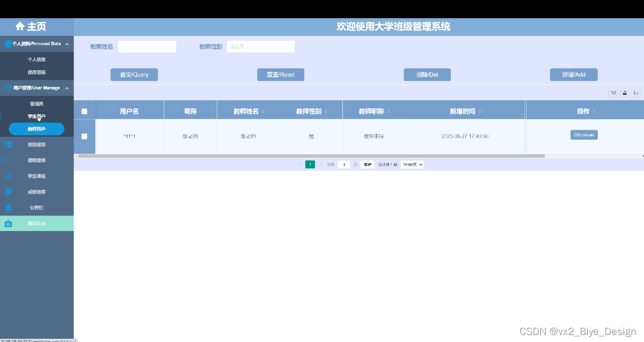
Task: Click the table horizontal scrollbar
Action: point(311,156)
